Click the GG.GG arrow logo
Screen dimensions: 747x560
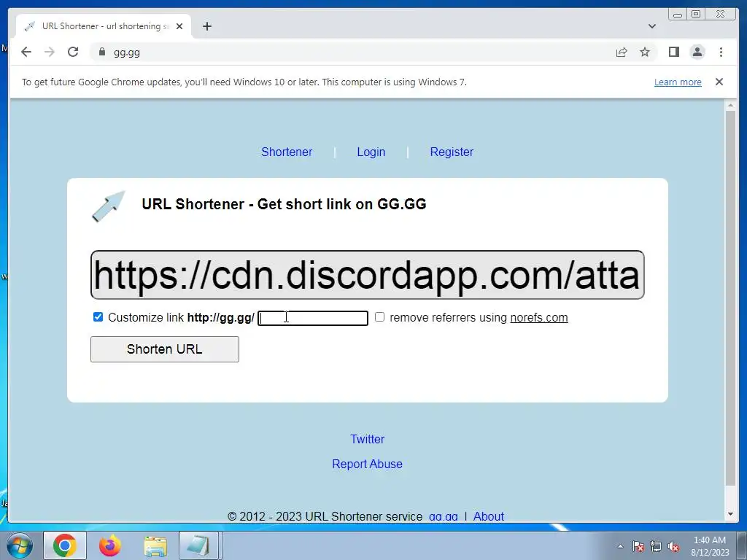(109, 206)
